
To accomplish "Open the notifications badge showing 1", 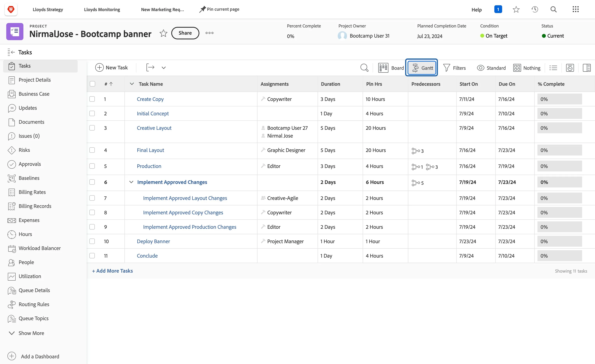I will (x=498, y=9).
